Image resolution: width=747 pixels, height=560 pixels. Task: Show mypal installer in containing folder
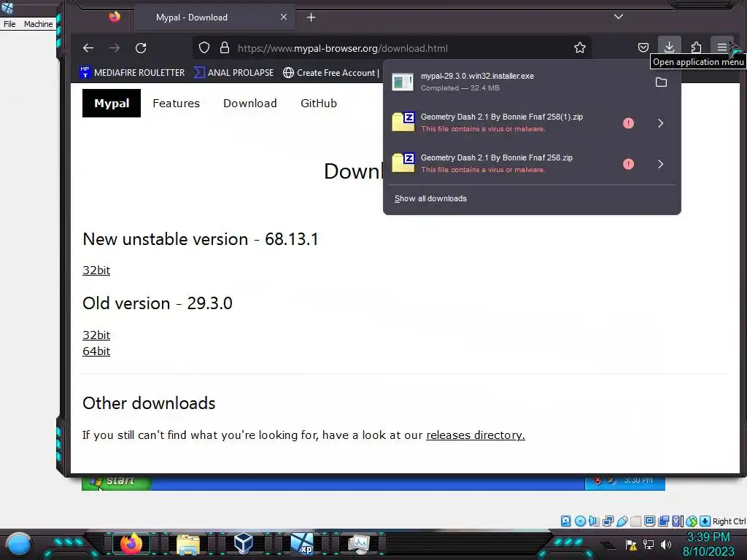(x=661, y=82)
